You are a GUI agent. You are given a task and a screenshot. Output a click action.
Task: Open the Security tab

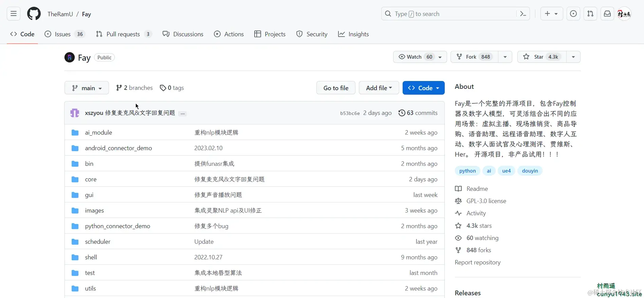click(x=312, y=34)
